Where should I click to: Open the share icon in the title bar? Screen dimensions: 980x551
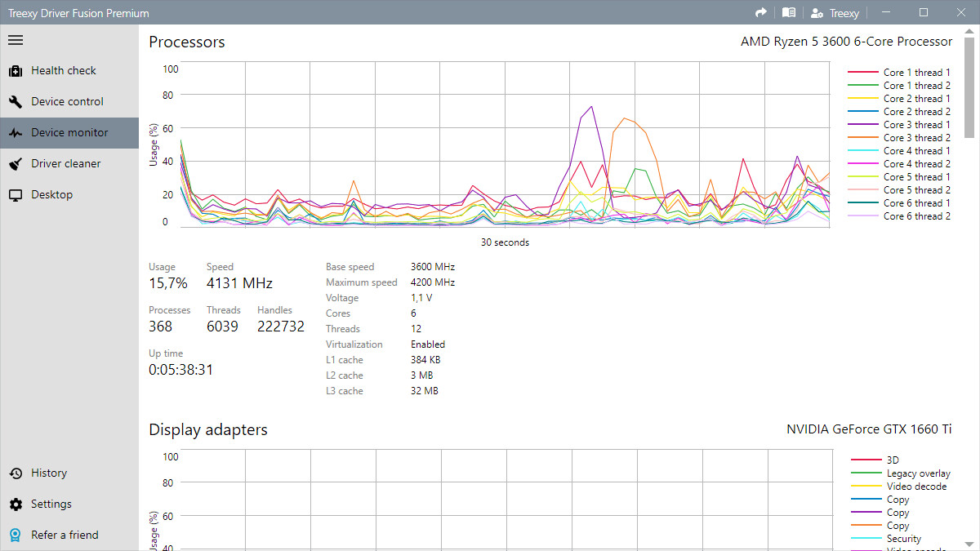coord(759,12)
